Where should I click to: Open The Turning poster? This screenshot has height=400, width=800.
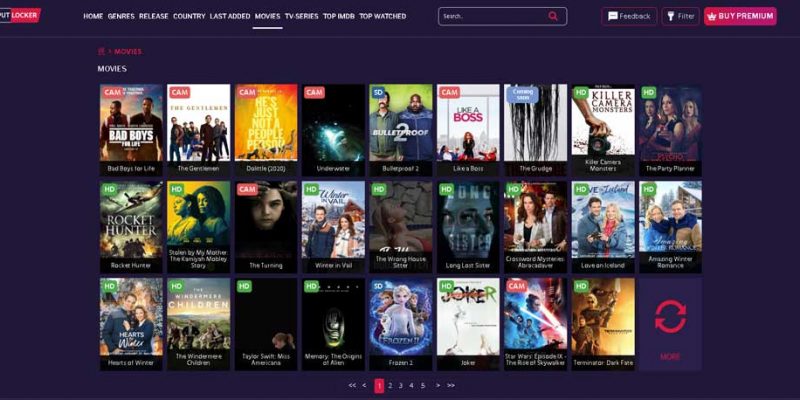pos(266,227)
